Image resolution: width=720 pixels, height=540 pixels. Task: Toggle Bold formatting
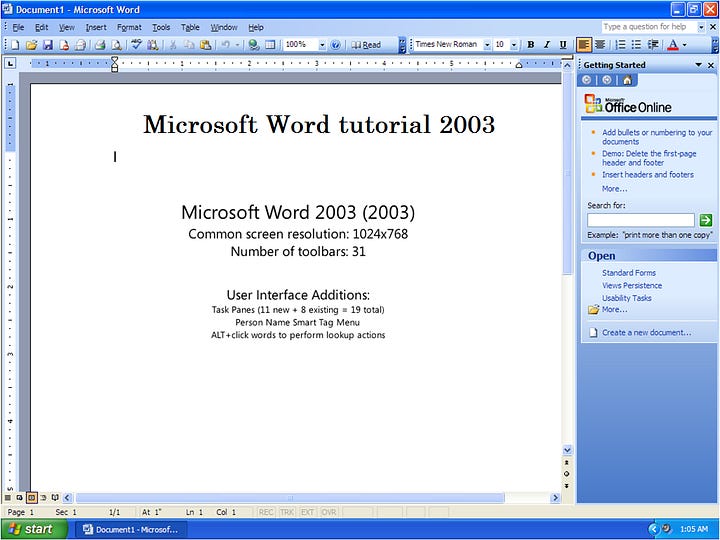(531, 45)
